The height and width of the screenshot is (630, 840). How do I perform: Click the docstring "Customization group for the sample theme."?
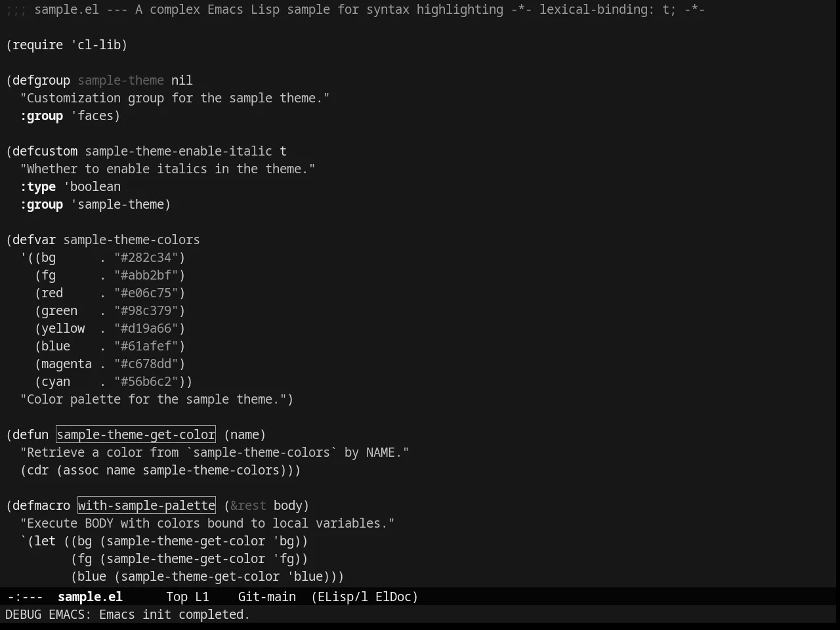pyautogui.click(x=175, y=98)
